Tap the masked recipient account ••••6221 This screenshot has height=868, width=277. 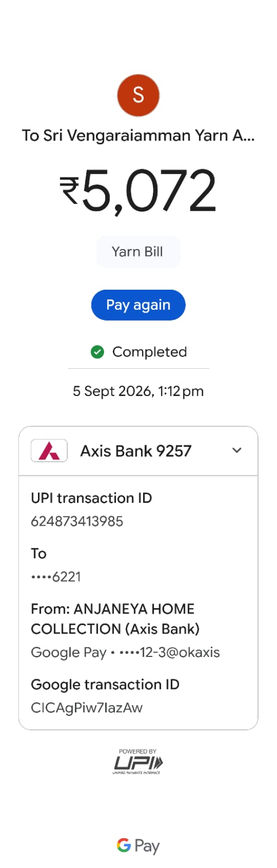tap(56, 577)
